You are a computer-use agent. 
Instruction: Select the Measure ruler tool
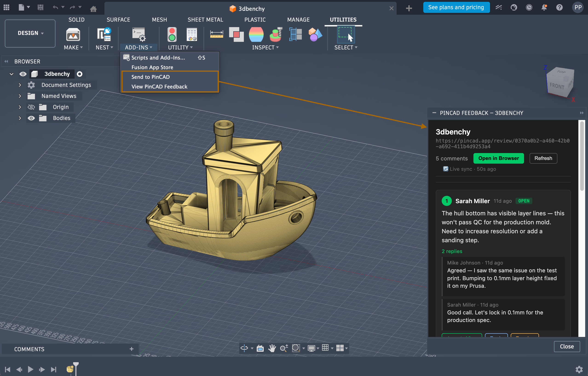[216, 34]
